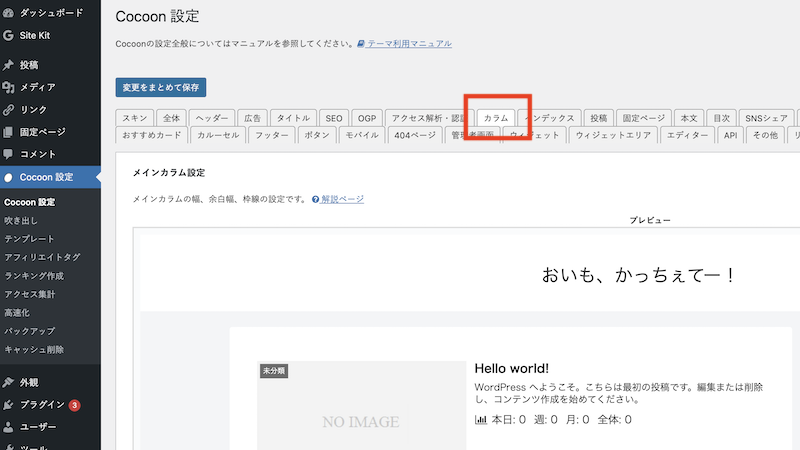800x450 pixels.
Task: Open 吹き出し submenu item
Action: pos(21,220)
